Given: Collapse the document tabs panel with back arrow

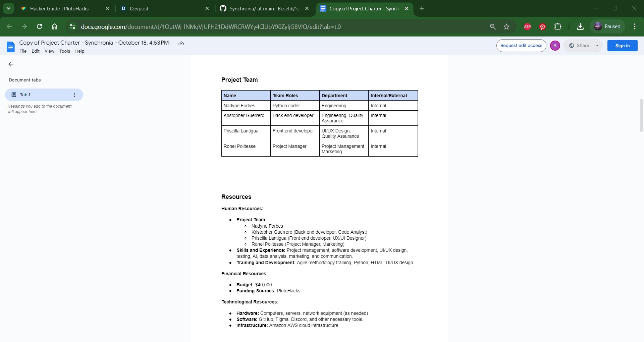Looking at the screenshot, I should click(11, 64).
